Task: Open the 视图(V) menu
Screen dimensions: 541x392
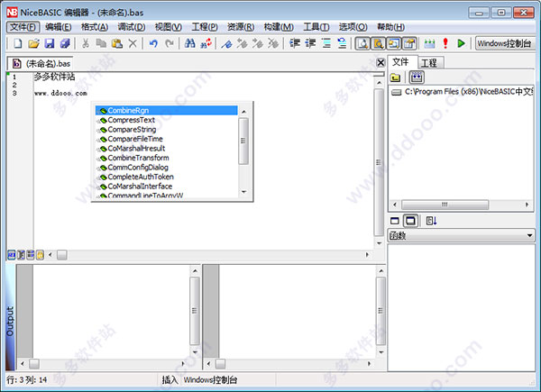Action: 168,27
